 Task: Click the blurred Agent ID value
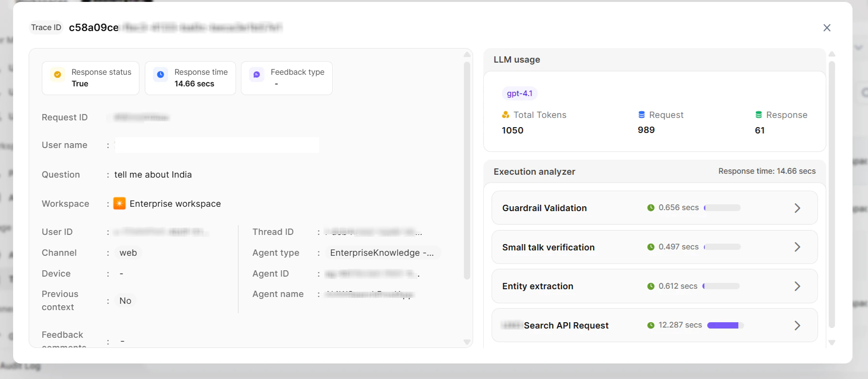tap(373, 274)
